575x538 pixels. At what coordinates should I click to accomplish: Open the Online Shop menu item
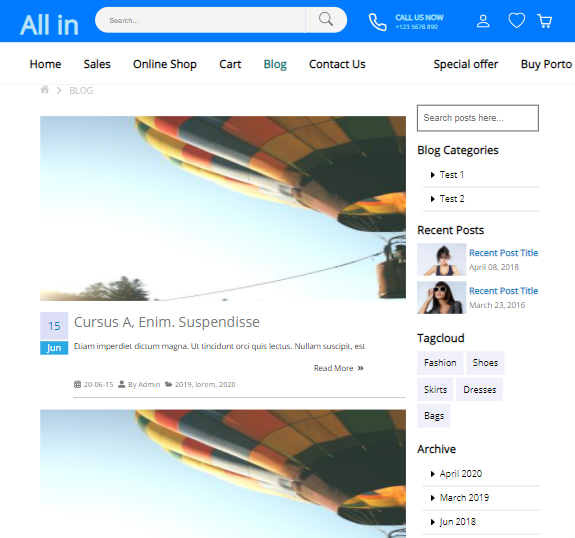pos(165,64)
